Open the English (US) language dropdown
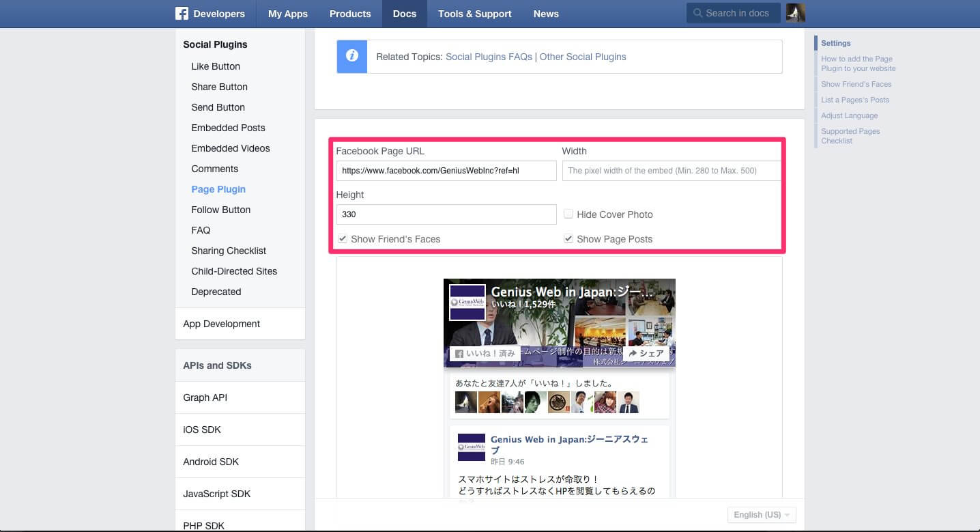 [762, 515]
